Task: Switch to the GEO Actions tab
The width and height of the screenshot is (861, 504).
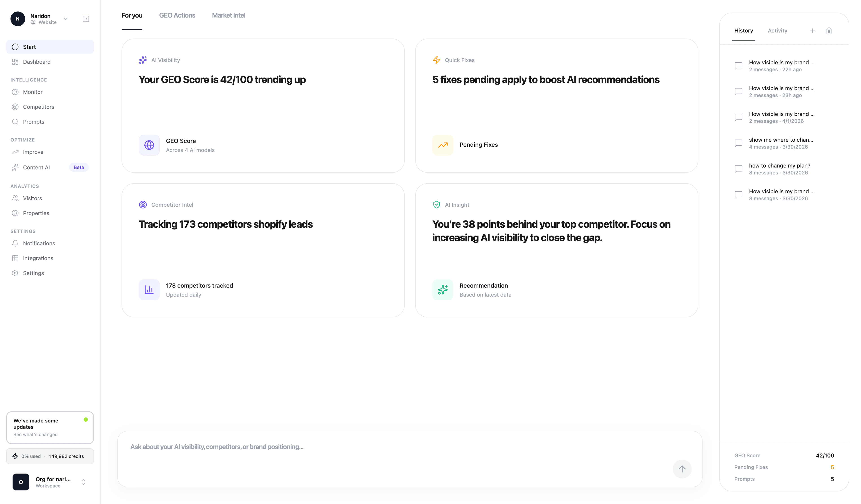Action: tap(177, 15)
